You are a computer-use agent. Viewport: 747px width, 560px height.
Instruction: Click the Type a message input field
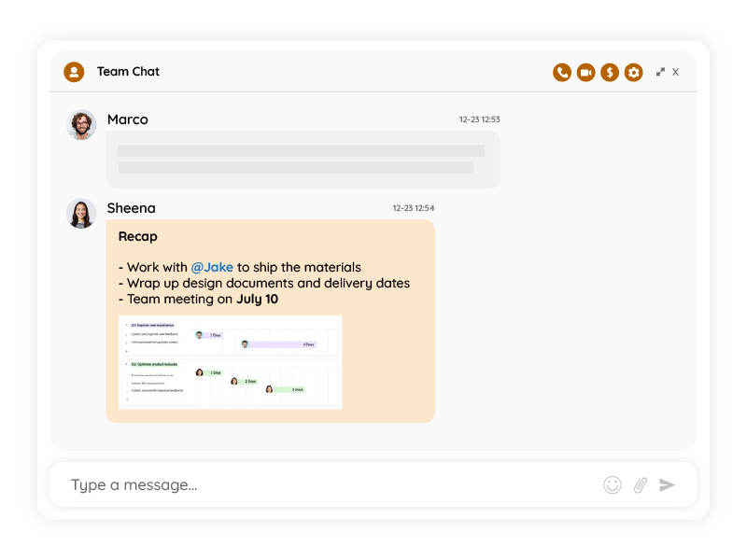pos(327,484)
